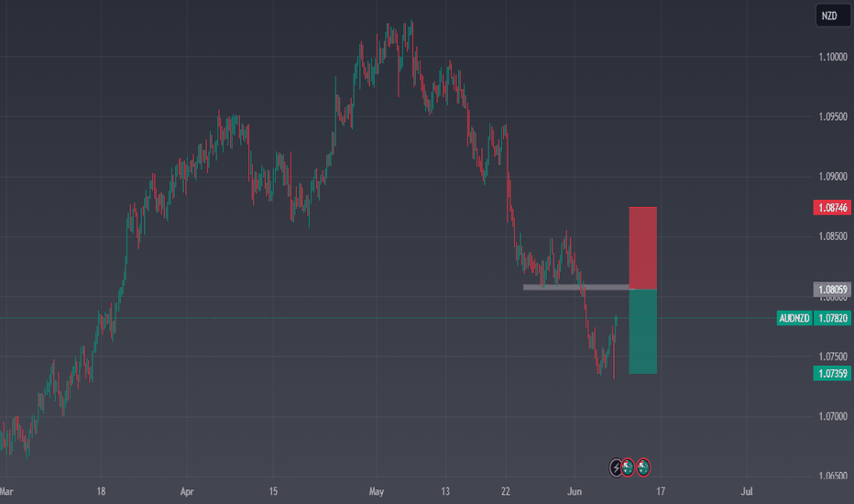Click the 1.10000 price axis label
The image size is (854, 504).
833,57
